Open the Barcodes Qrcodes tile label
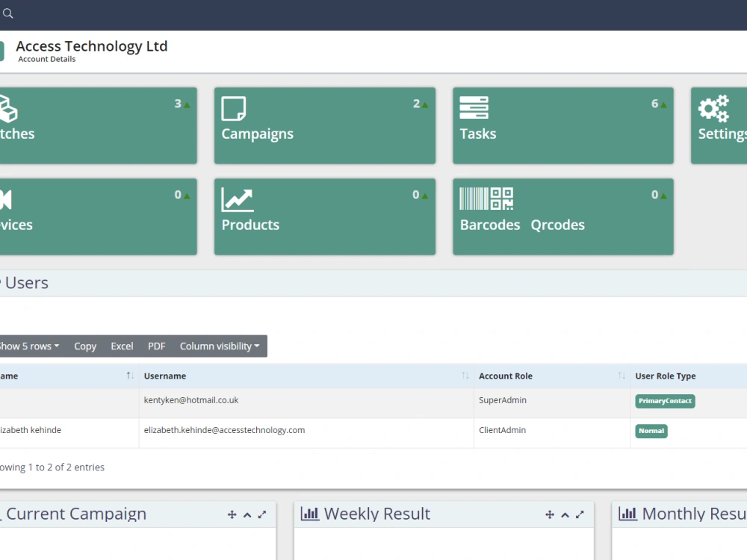This screenshot has width=747, height=560. click(522, 225)
